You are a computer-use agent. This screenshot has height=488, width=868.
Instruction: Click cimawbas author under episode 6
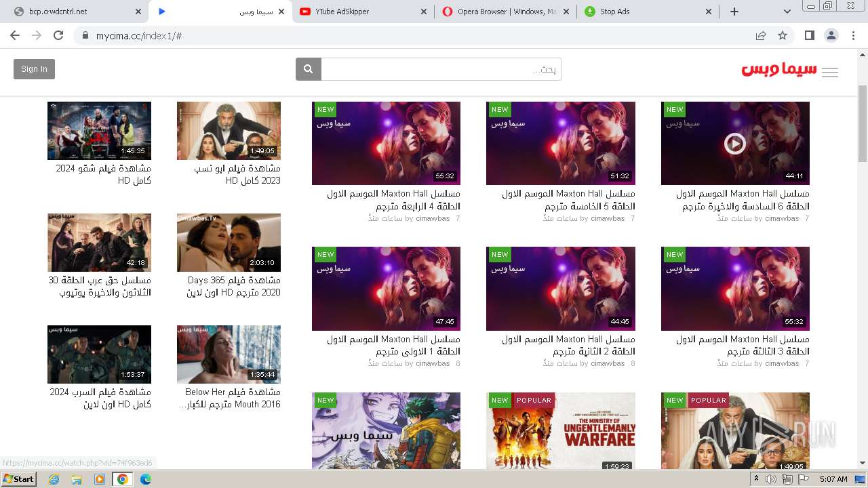click(782, 218)
